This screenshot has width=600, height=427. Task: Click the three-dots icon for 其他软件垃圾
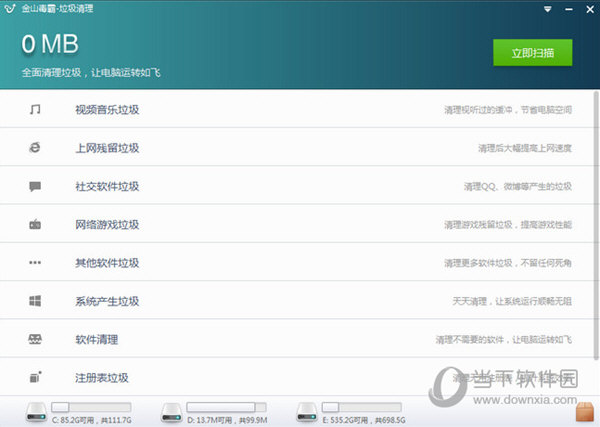pyautogui.click(x=35, y=263)
